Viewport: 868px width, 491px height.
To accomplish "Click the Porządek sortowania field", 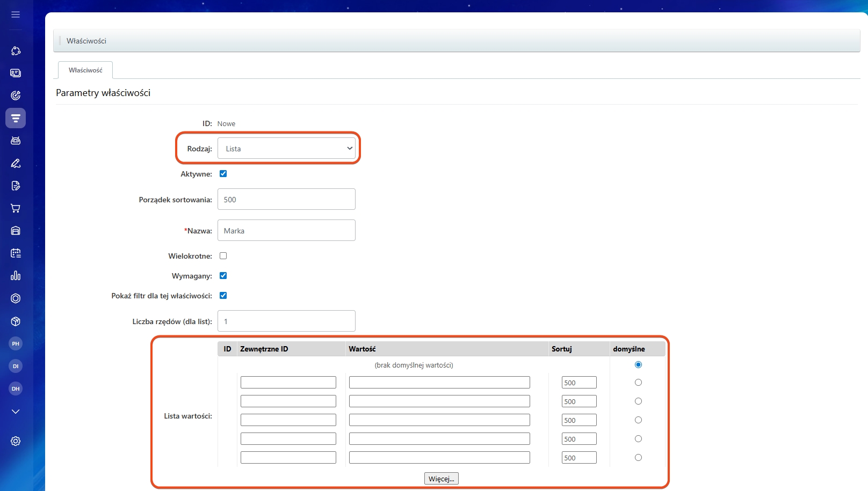I will [x=286, y=200].
